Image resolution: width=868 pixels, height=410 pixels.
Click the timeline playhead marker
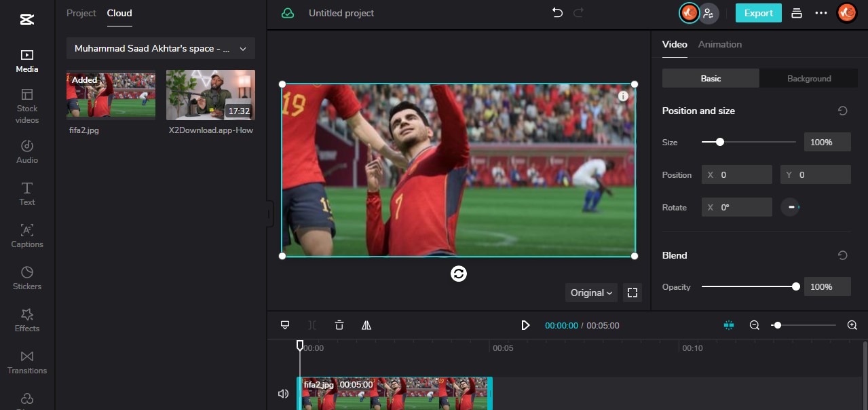coord(300,346)
